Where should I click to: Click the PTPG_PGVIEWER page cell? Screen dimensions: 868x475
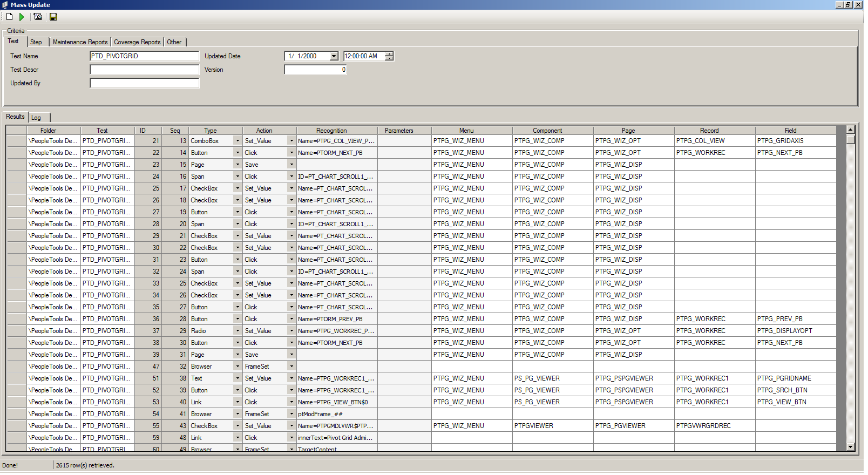634,426
